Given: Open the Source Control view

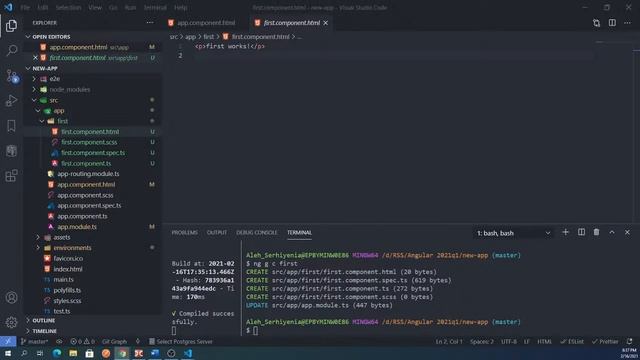Looking at the screenshot, I should point(11,76).
